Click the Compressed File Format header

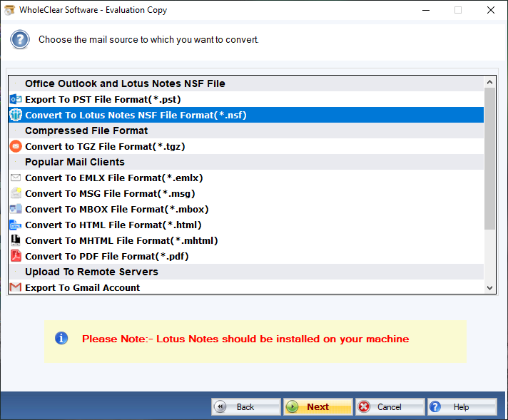pyautogui.click(x=246, y=130)
